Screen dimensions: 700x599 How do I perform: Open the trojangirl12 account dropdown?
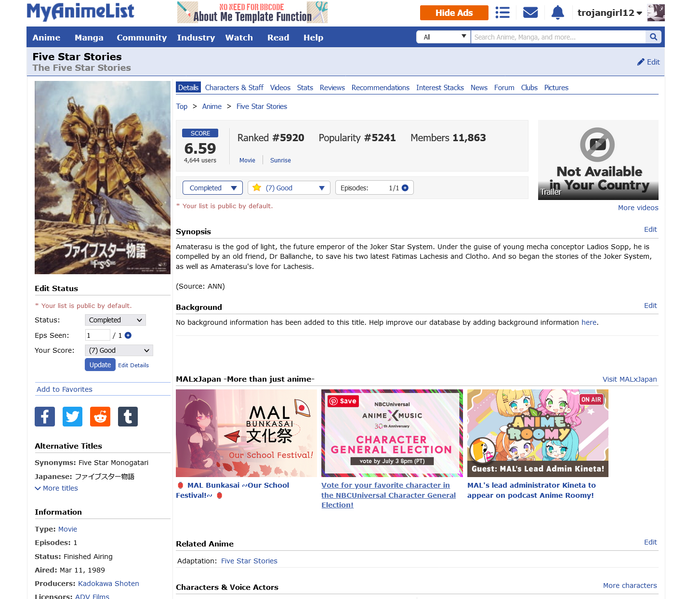click(609, 13)
